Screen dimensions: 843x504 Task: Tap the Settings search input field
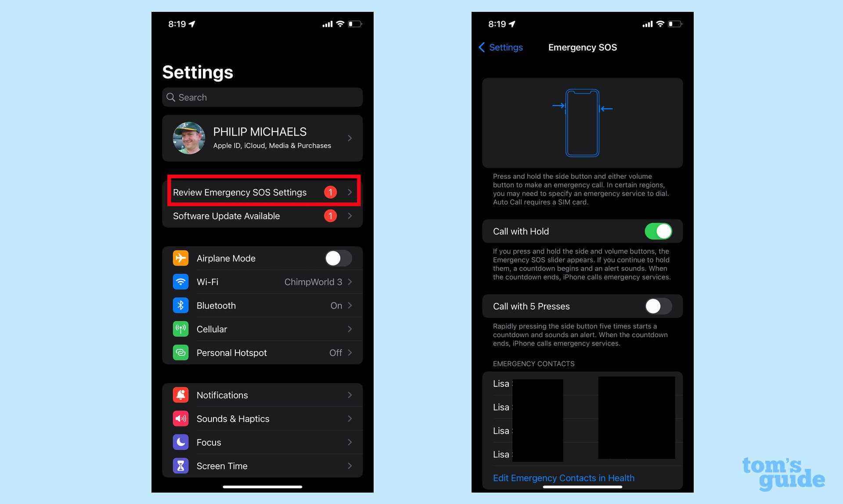262,97
